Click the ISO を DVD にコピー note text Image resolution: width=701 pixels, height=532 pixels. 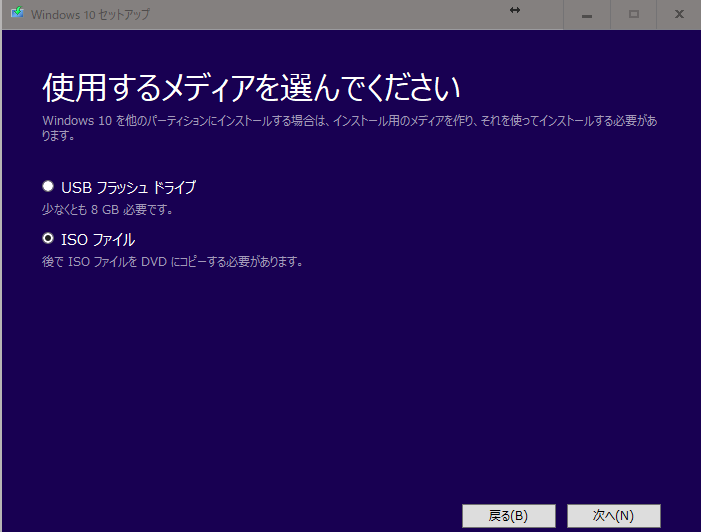pos(173,262)
